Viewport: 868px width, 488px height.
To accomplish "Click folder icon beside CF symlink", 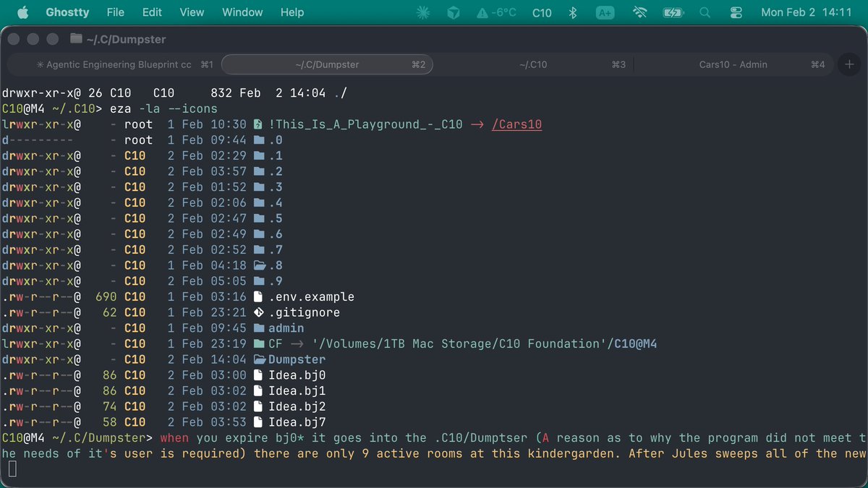I will 259,344.
